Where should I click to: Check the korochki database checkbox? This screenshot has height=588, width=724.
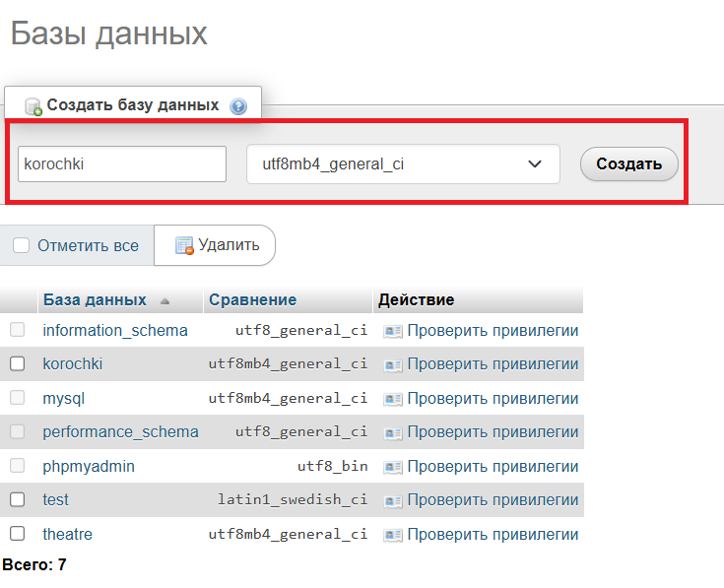pyautogui.click(x=17, y=364)
